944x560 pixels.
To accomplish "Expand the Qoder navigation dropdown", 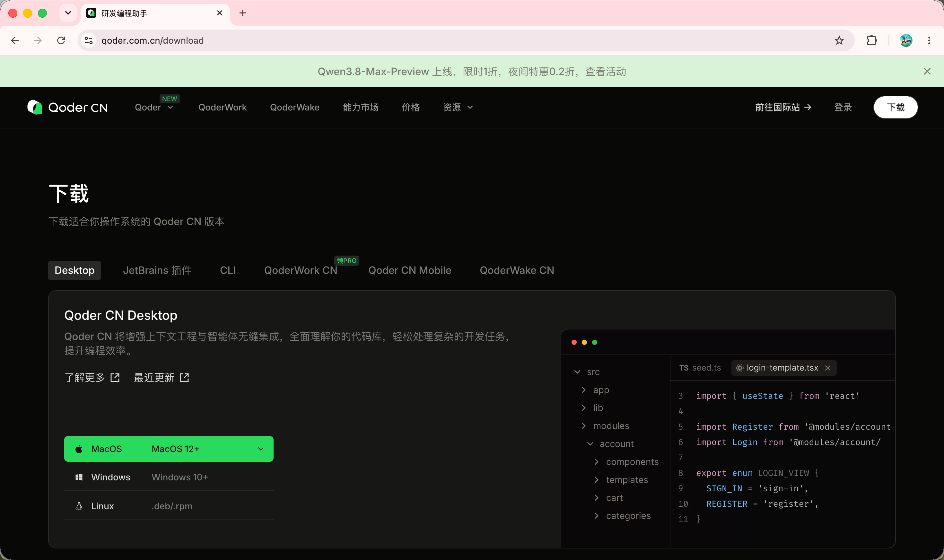I will pos(170,108).
